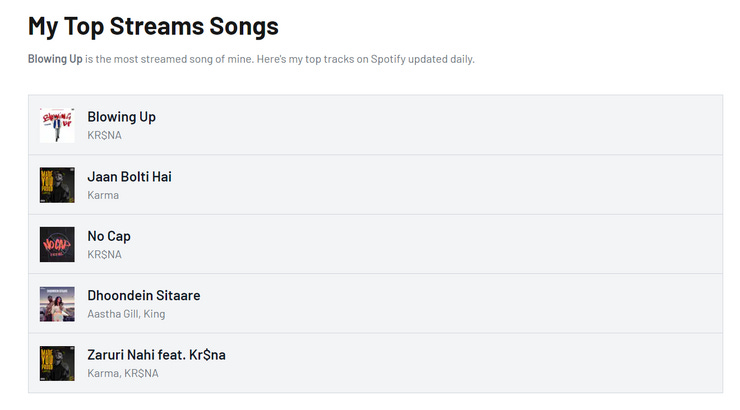Click the Dhoondein Sitaare cover image
740x410 pixels.
point(57,304)
